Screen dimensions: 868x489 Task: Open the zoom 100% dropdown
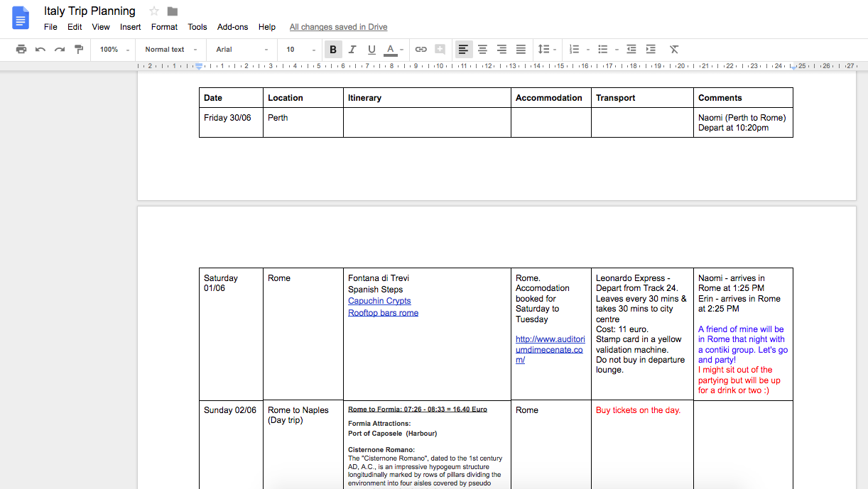pos(115,50)
